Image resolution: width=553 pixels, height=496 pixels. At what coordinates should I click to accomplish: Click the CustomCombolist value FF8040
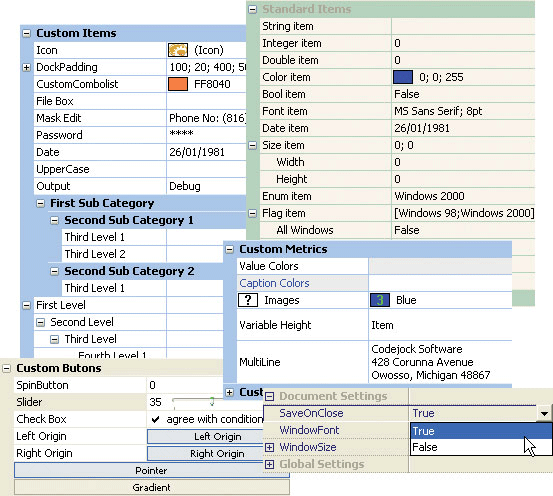(x=212, y=84)
